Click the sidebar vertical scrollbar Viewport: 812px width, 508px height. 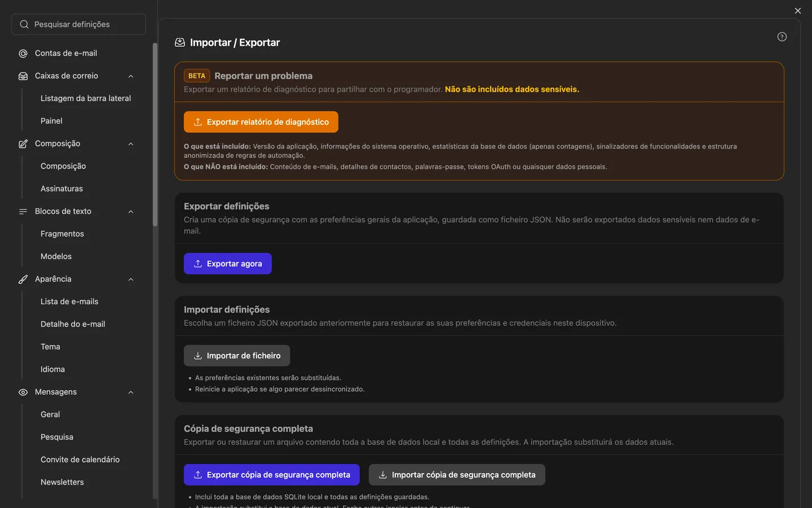(x=155, y=135)
